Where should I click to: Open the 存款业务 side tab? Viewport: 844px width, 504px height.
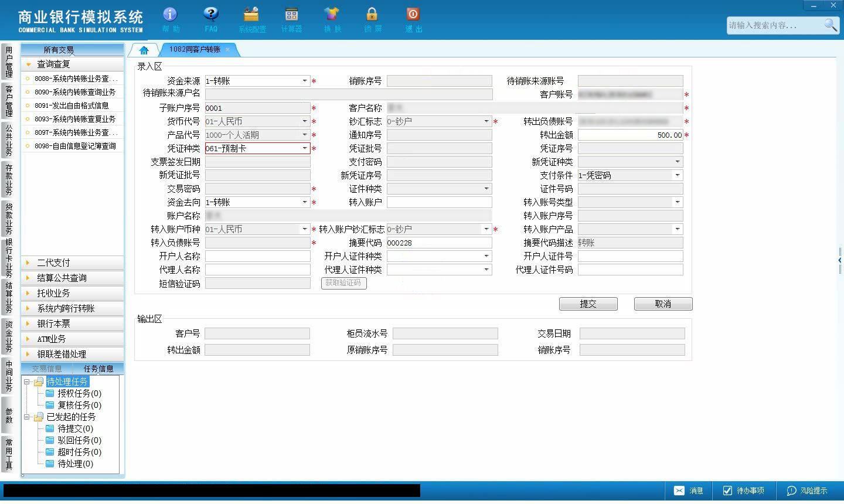(9, 179)
